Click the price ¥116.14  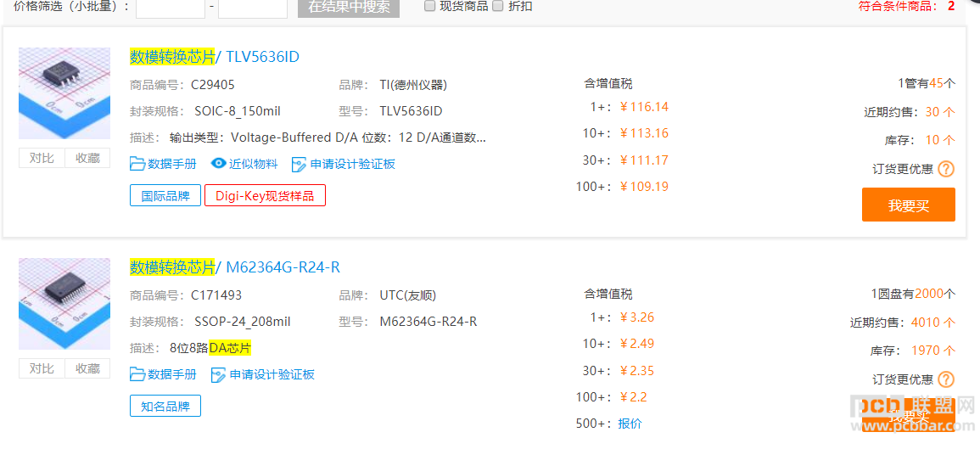(644, 107)
